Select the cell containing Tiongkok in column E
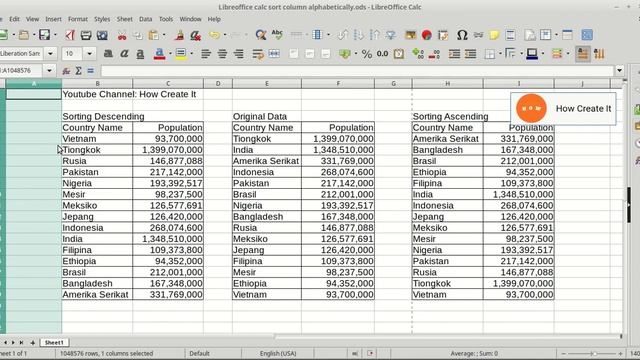Screen dimensions: 640x360 pos(267,139)
